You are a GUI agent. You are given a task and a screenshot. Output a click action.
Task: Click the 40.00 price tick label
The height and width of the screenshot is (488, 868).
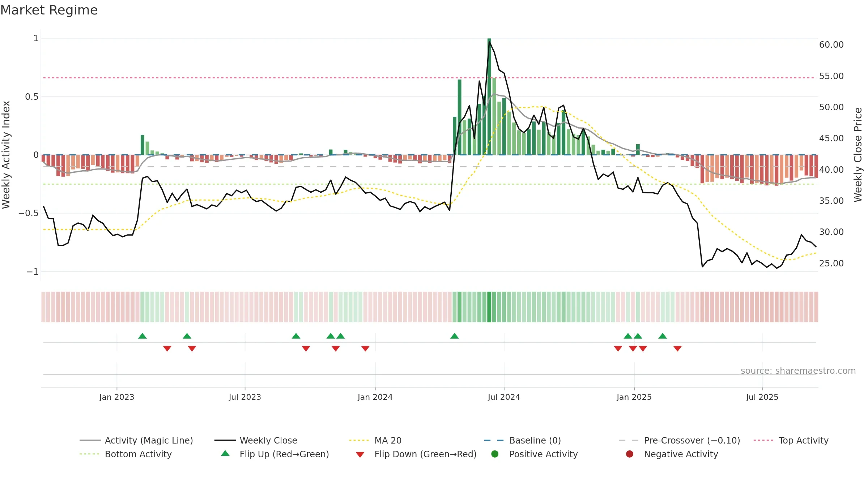831,170
